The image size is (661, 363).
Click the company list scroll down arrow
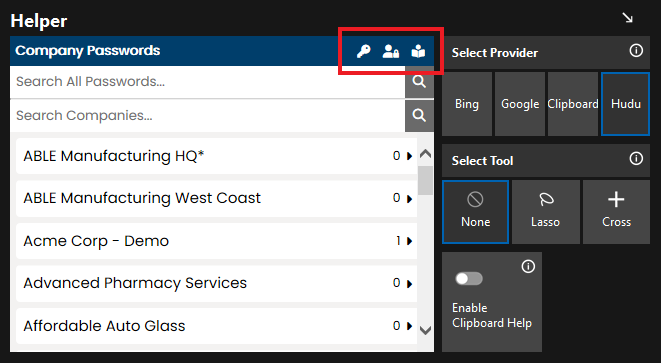tap(426, 330)
